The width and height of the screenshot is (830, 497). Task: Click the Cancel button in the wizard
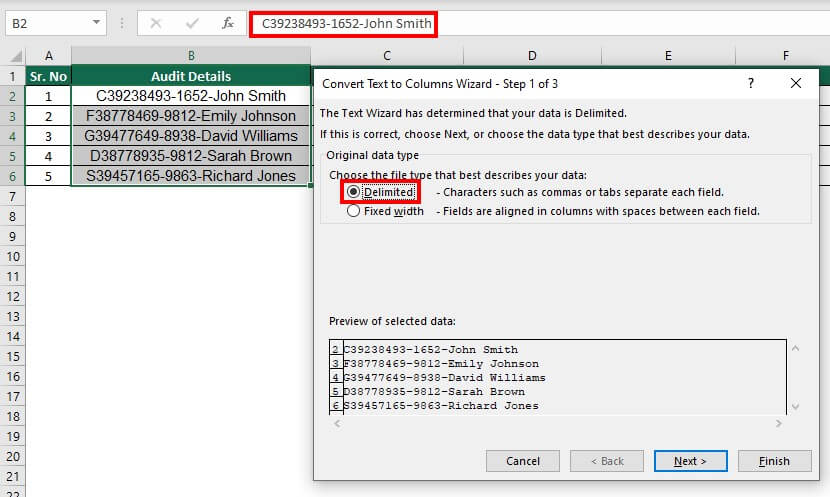coord(522,461)
